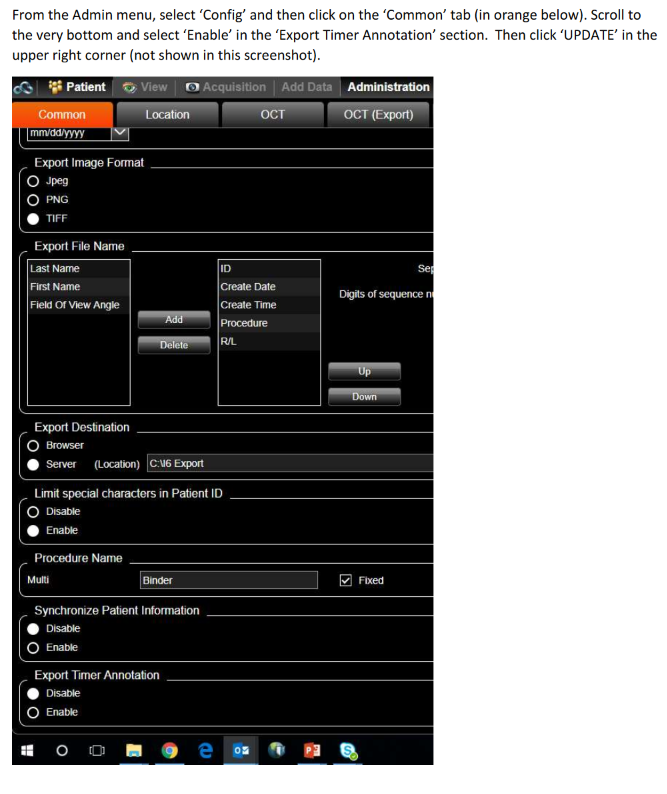Select Jpeg export image format

pos(33,181)
